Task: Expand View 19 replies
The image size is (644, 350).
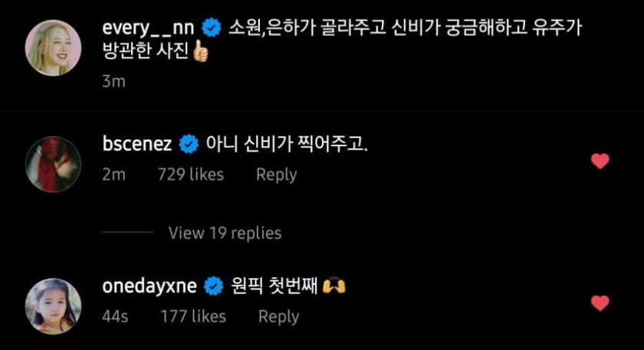Action: point(225,233)
